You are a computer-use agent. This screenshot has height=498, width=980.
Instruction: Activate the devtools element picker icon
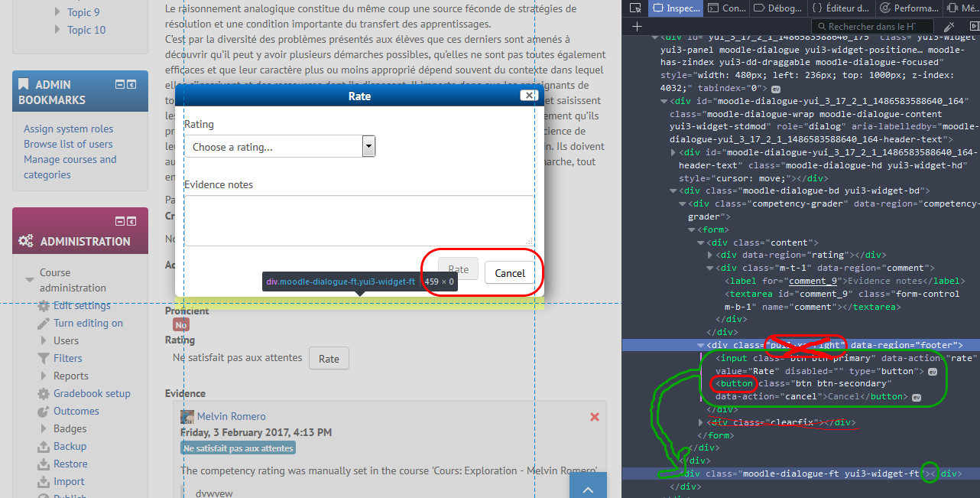635,8
